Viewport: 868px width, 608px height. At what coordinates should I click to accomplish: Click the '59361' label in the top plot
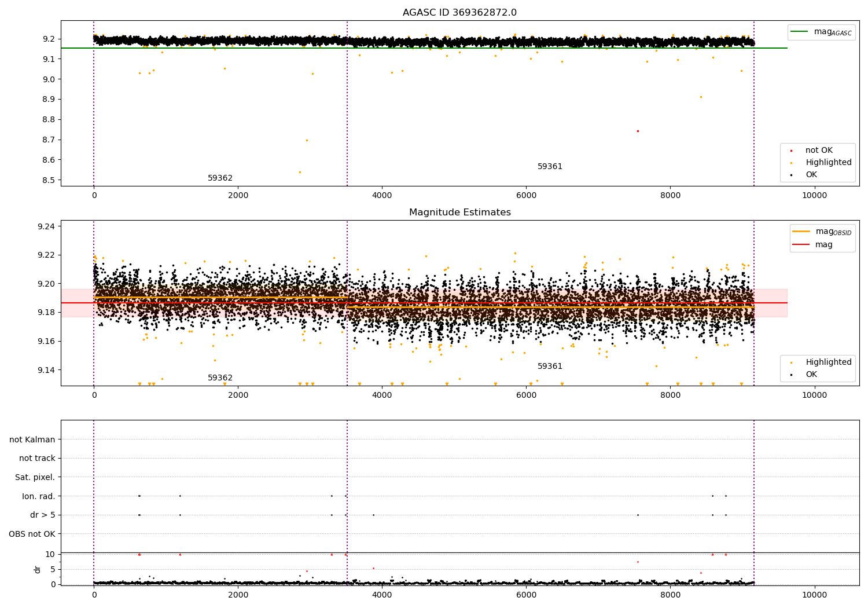coord(550,167)
